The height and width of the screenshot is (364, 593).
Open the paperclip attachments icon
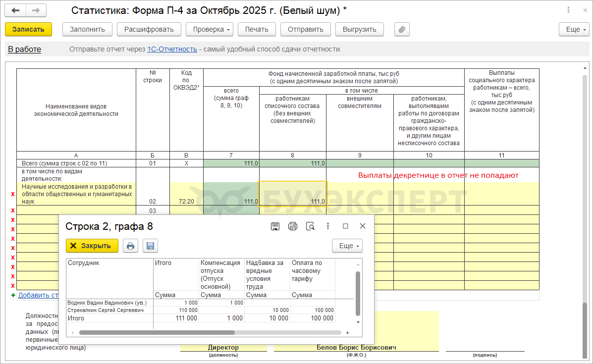[402, 29]
